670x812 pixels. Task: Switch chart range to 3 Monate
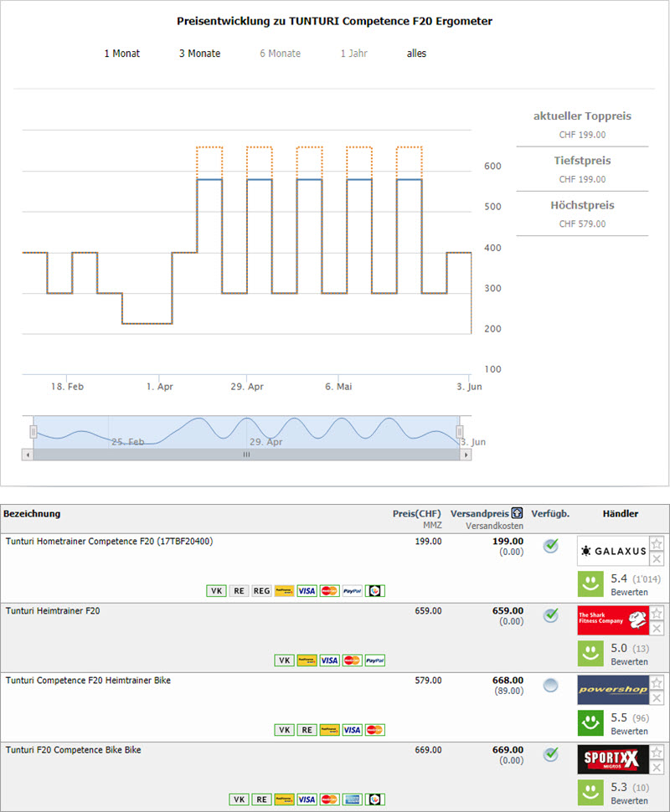(199, 54)
